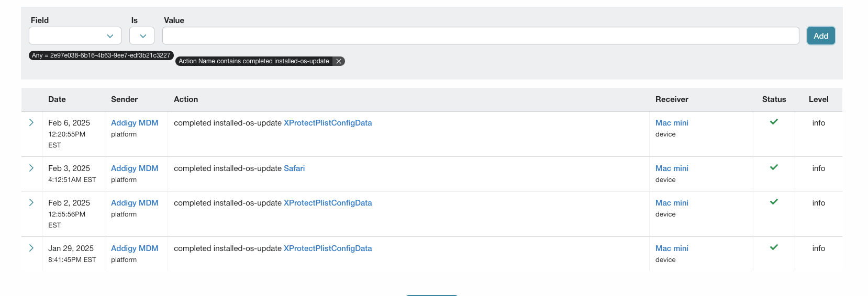The image size is (868, 296).
Task: Open Addigy MDM sender in Feb 6 row
Action: tap(135, 123)
